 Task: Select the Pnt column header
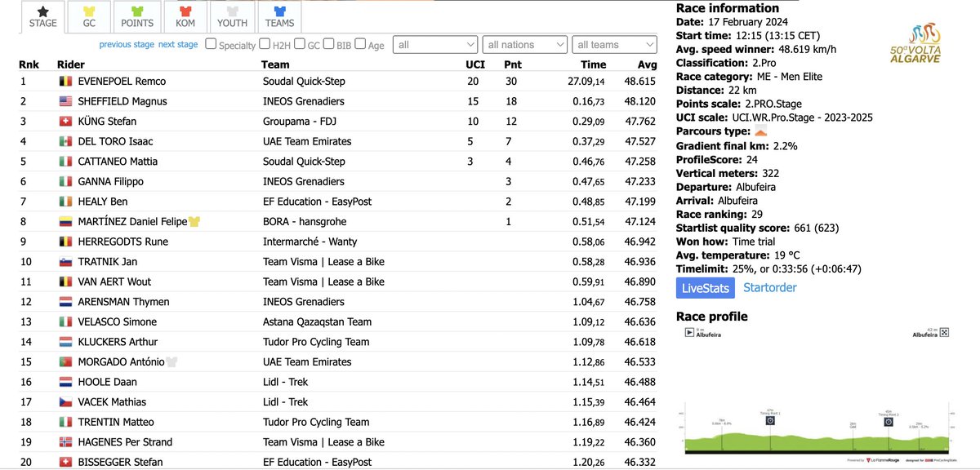[x=513, y=64]
